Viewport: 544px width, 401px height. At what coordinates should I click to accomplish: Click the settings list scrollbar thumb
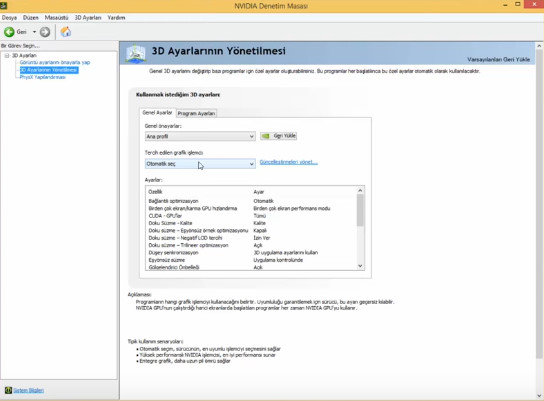click(360, 210)
